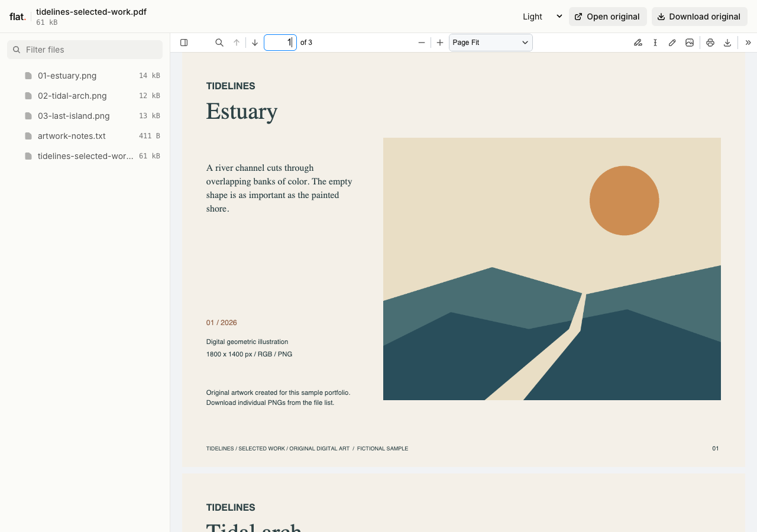Click the '14 kB' size of 01-estuary.png
This screenshot has width=757, height=532.
pyautogui.click(x=150, y=76)
